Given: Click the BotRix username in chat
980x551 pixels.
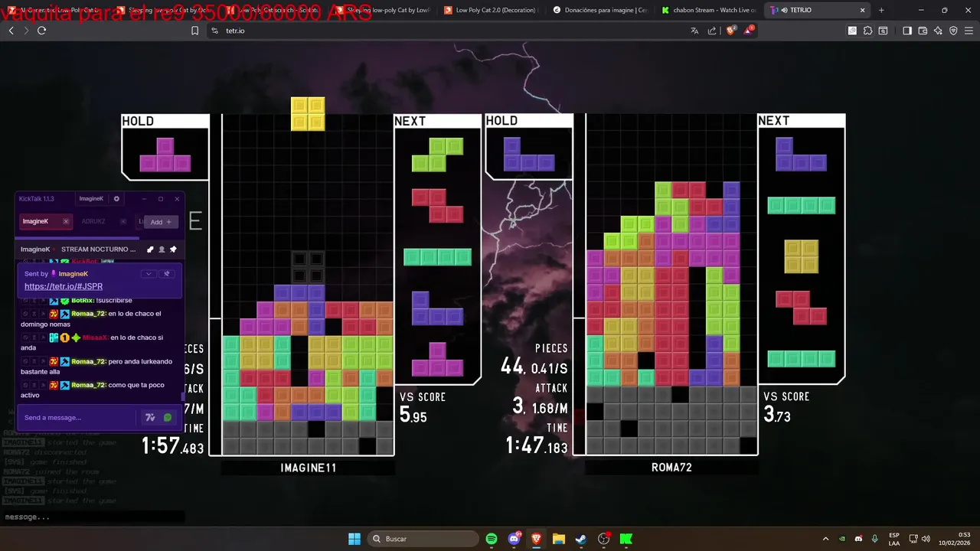Looking at the screenshot, I should click(81, 301).
